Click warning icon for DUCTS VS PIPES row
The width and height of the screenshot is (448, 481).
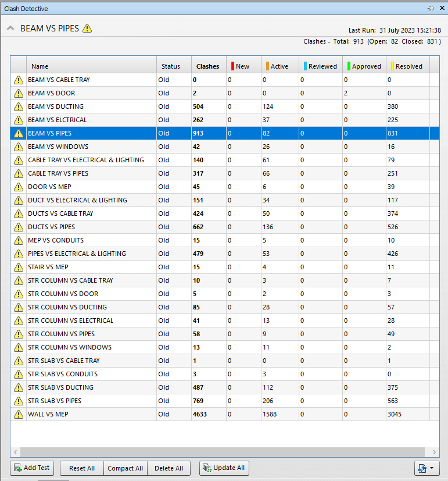pyautogui.click(x=19, y=227)
